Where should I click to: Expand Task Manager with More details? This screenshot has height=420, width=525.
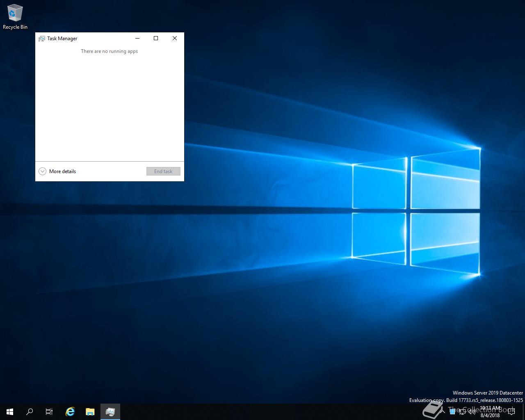click(57, 171)
